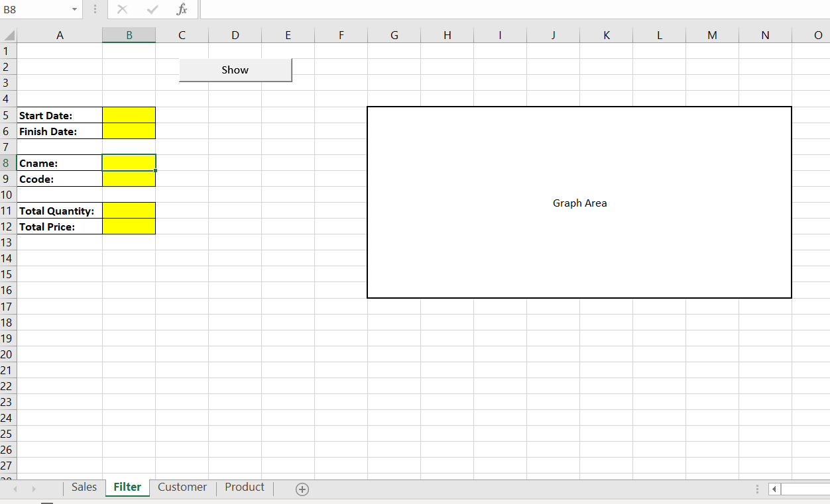Click the Cancel (X) icon in formula bar
This screenshot has height=504, width=830.
(x=122, y=9)
